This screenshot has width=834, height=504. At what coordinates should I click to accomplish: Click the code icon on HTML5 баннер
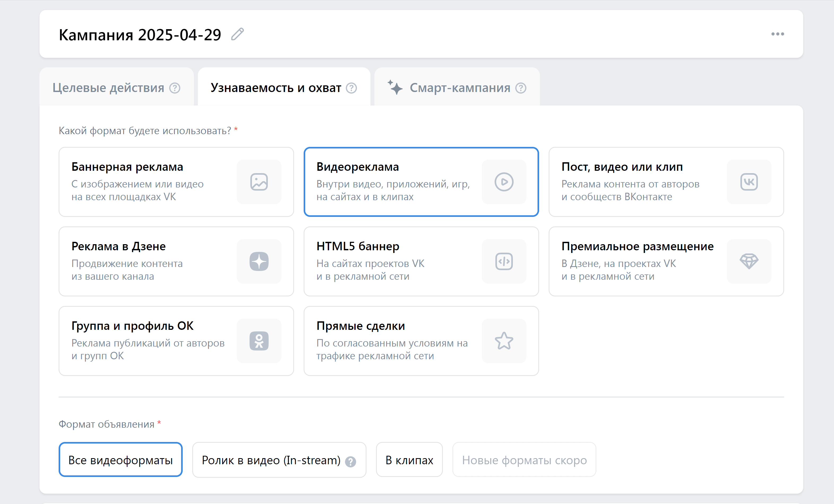[504, 261]
